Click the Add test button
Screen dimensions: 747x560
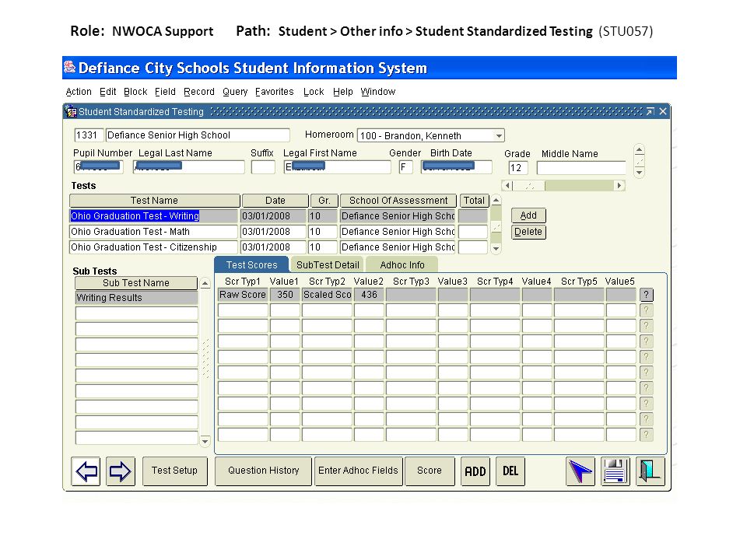click(528, 215)
